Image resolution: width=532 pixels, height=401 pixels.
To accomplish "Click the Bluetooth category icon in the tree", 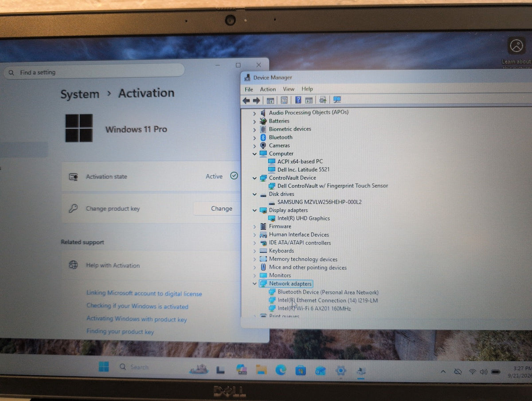I will click(263, 137).
